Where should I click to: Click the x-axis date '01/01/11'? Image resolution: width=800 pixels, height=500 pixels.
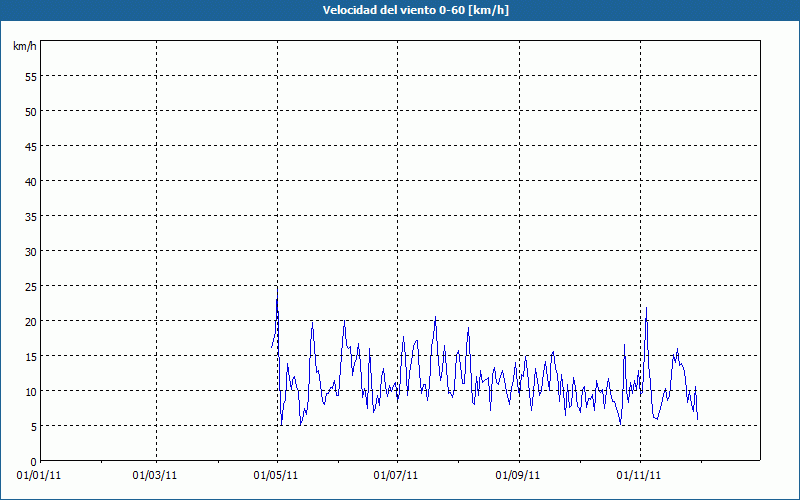(x=39, y=476)
